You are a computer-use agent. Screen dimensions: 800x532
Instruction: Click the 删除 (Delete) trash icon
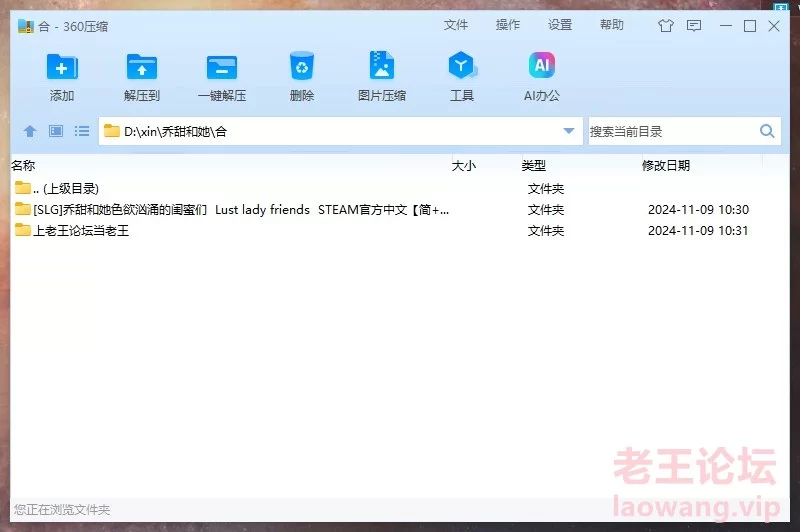click(302, 66)
